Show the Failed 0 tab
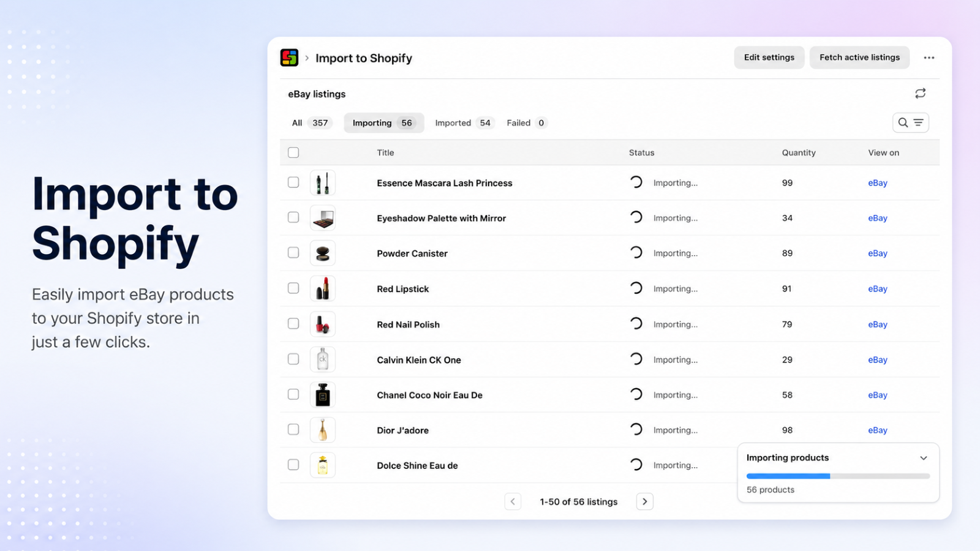Viewport: 980px width, 551px height. pos(526,123)
